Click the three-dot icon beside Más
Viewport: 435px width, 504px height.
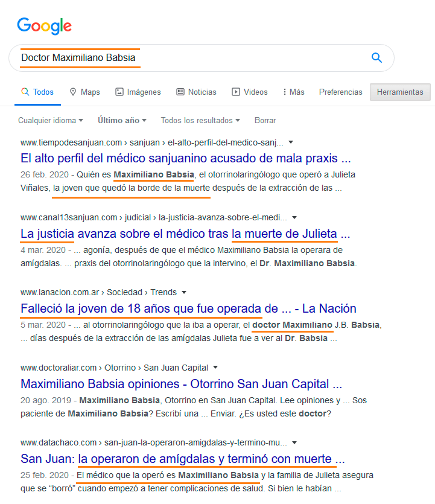[284, 92]
